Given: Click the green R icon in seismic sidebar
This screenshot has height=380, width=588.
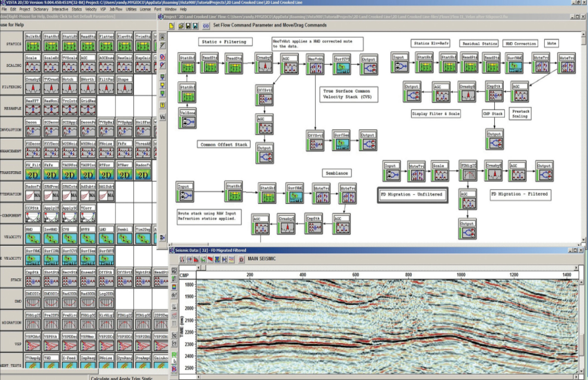Looking at the screenshot, I should [174, 354].
